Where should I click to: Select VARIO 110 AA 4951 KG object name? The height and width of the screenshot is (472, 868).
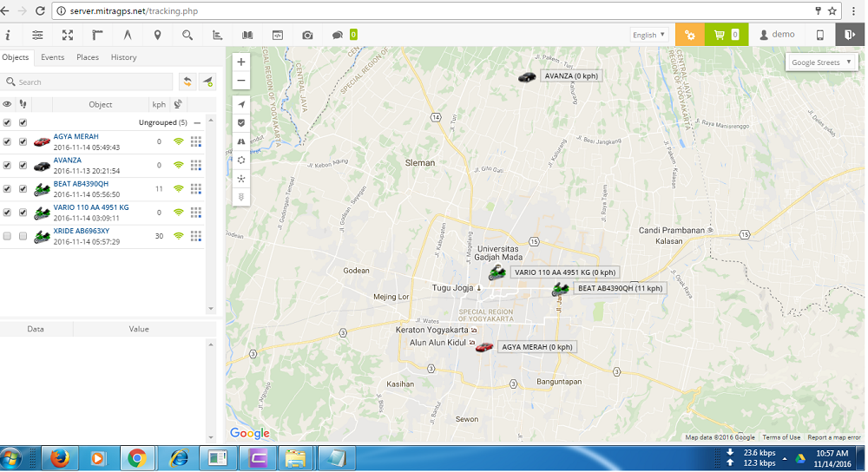pos(91,207)
